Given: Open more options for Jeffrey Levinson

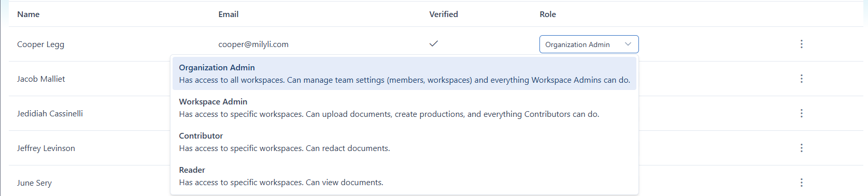Looking at the screenshot, I should 801,148.
